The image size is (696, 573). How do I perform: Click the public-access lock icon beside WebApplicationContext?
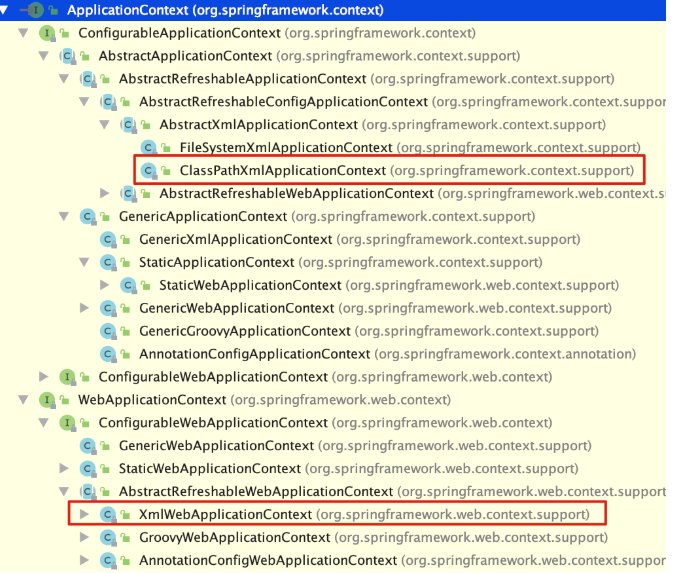[x=65, y=399]
